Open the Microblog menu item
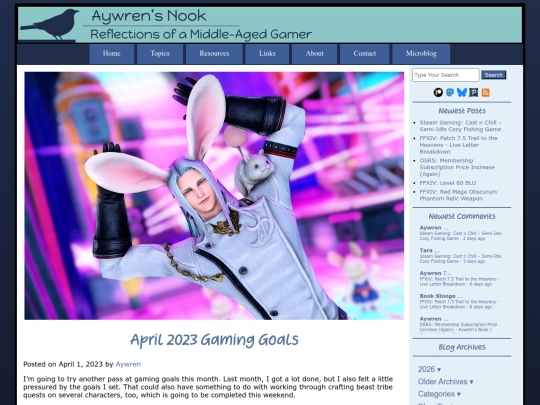Viewport: 540px width, 405px height. [421, 54]
